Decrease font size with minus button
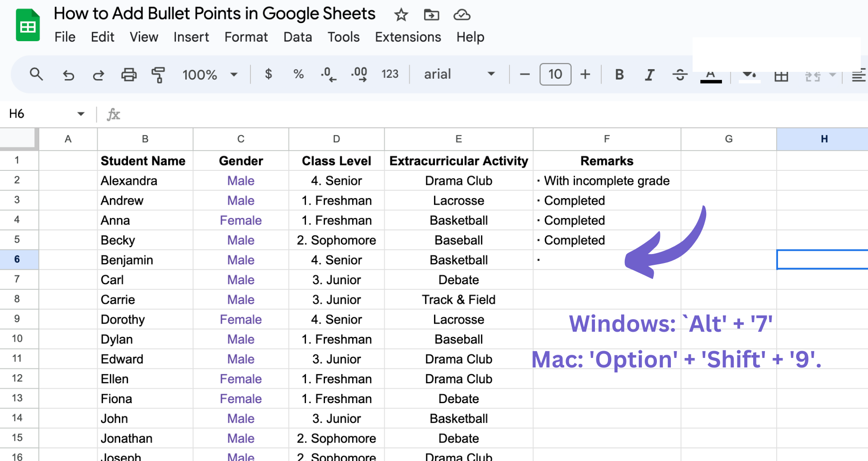Screen dimensions: 868x461 tap(524, 75)
